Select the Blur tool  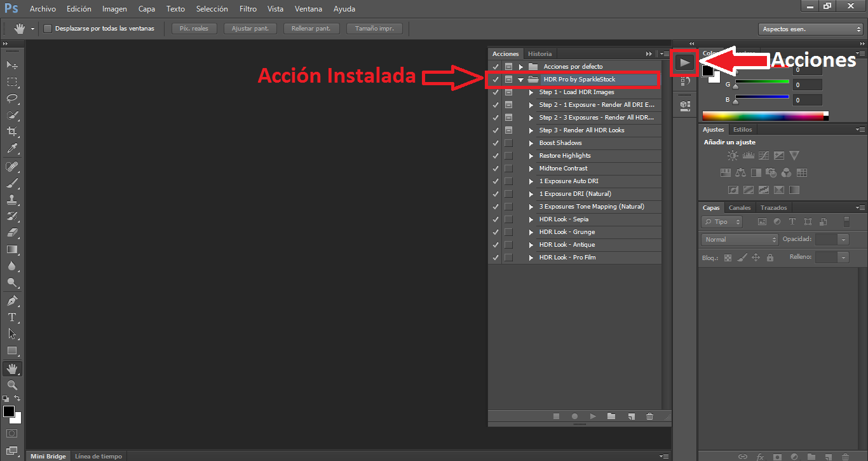pyautogui.click(x=12, y=266)
